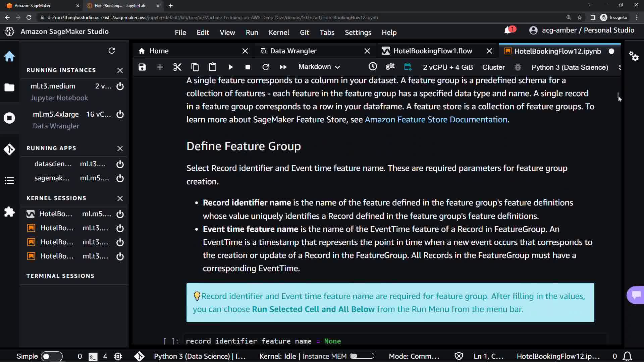Cut selected cell with the scissors icon
Image resolution: width=644 pixels, height=362 pixels.
[177, 67]
